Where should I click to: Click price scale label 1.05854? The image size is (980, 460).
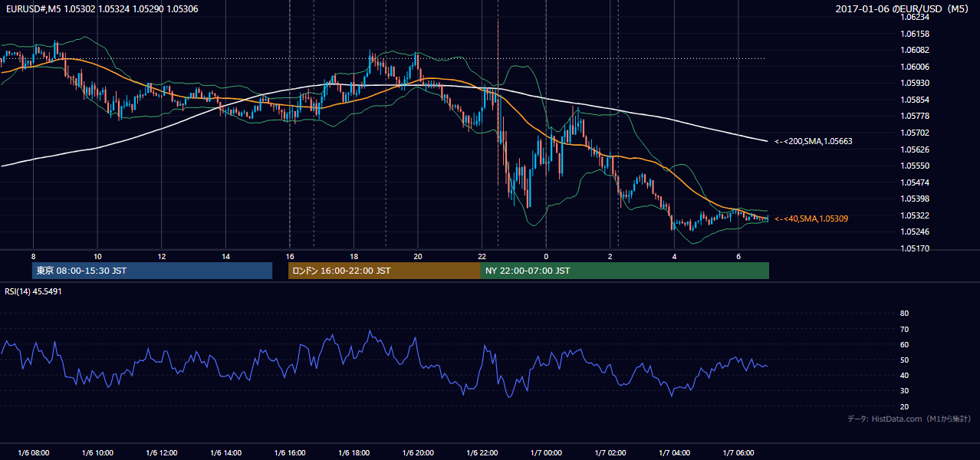914,100
